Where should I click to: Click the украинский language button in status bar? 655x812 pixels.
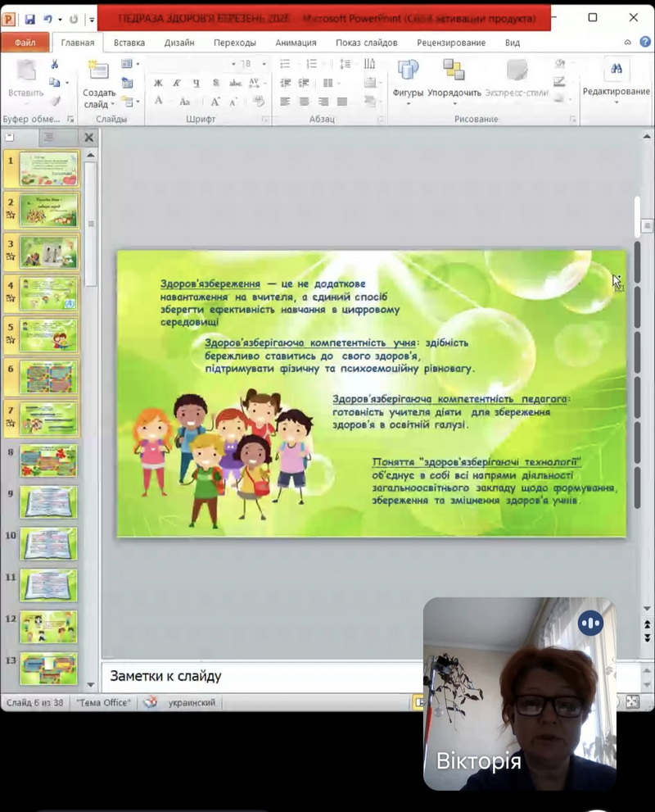coord(192,702)
